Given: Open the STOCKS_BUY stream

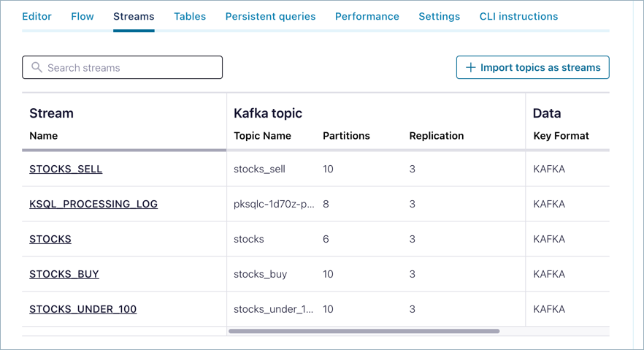Looking at the screenshot, I should [64, 274].
